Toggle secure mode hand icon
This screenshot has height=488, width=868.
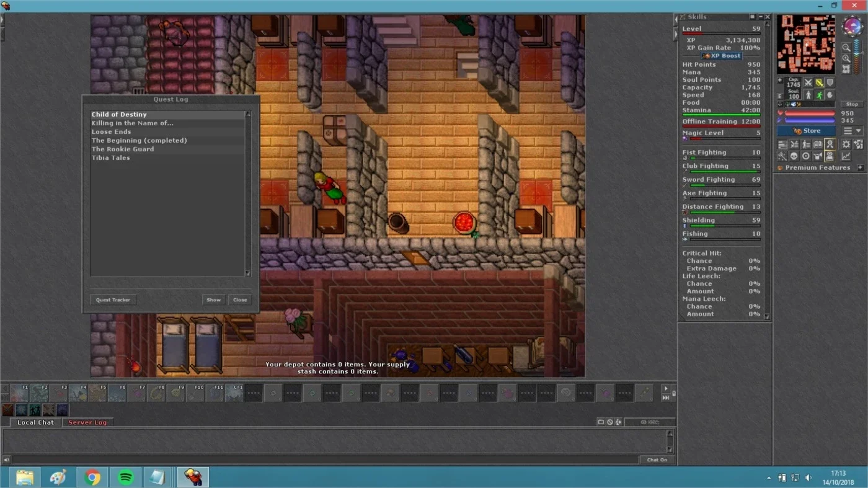tap(830, 95)
